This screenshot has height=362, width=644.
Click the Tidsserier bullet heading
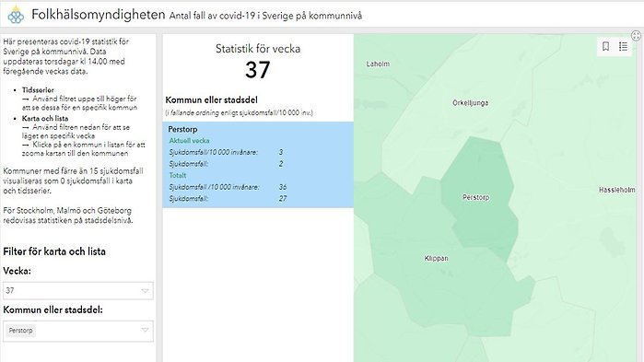[x=38, y=90]
